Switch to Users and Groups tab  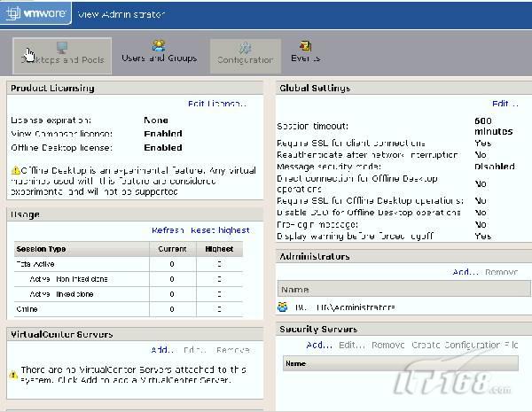pos(159,52)
